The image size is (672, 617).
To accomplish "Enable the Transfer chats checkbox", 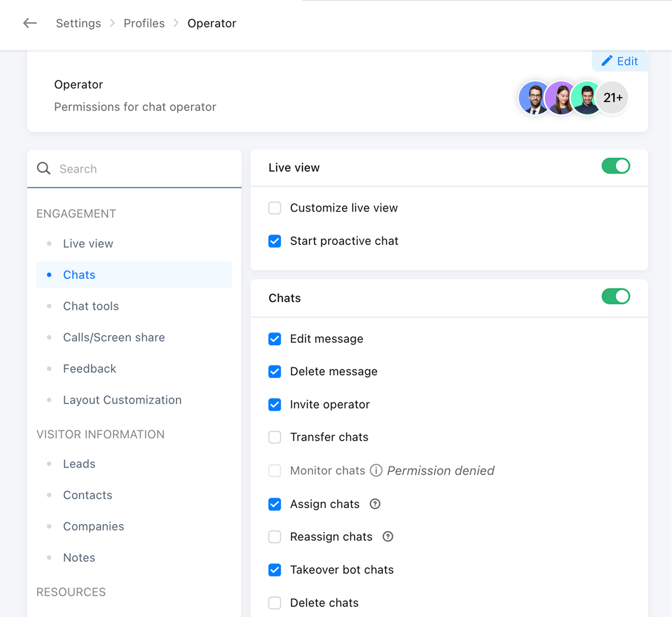I will click(x=274, y=437).
